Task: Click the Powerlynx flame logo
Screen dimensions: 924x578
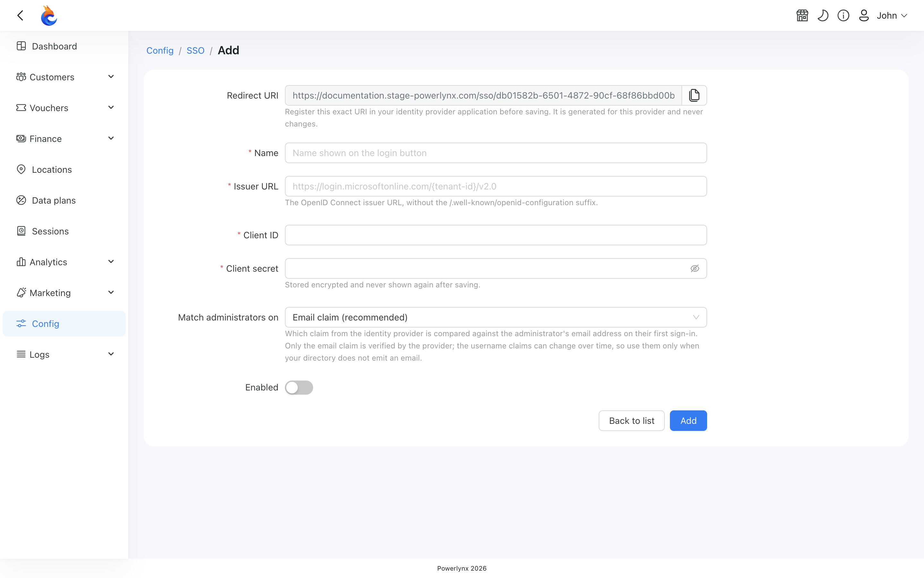Action: 49,16
